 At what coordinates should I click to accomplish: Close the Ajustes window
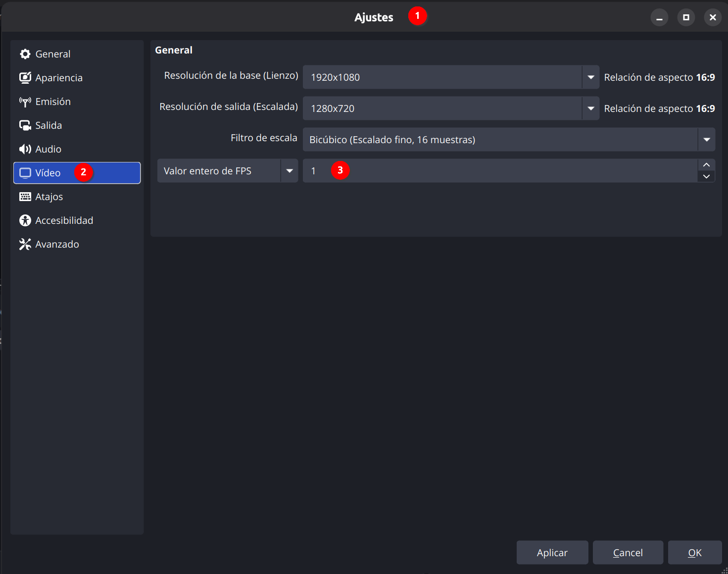(713, 17)
